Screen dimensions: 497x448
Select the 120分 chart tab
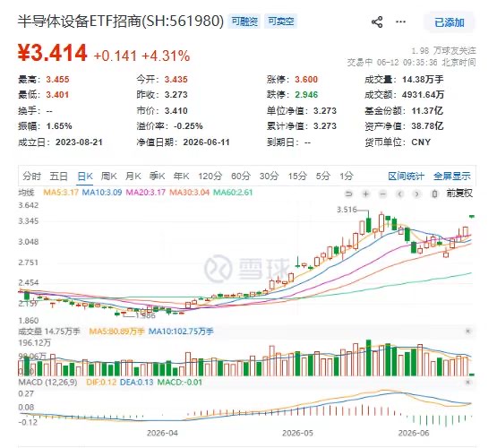point(210,176)
